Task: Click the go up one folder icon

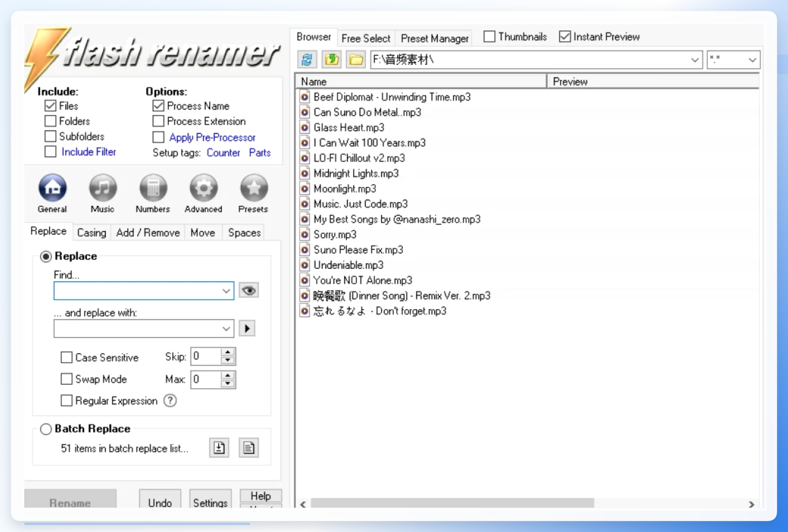Action: coord(331,59)
